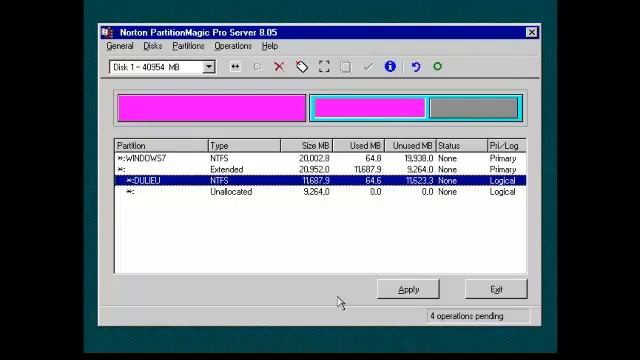
Task: Open the Help menu
Action: click(x=270, y=46)
